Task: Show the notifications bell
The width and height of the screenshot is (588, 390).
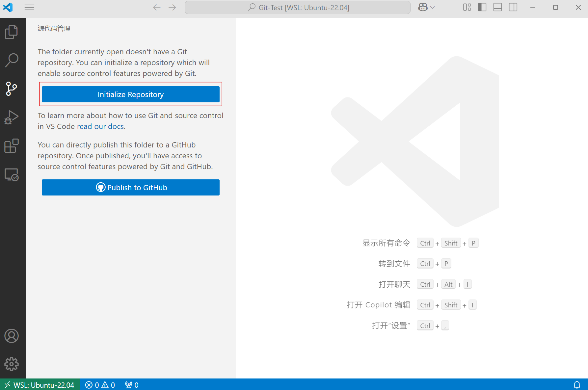Action: (x=577, y=385)
